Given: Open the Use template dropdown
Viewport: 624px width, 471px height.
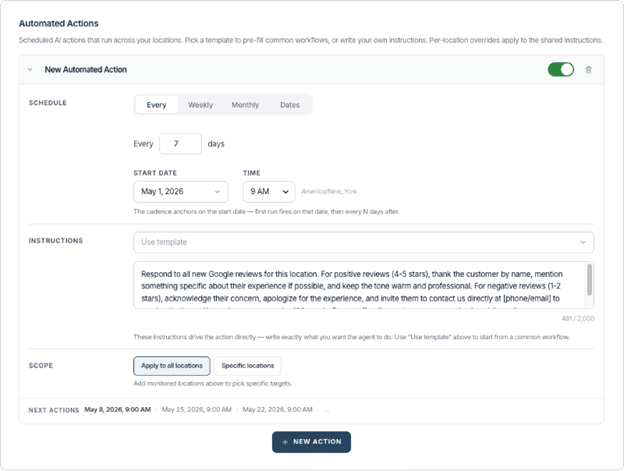Looking at the screenshot, I should click(x=363, y=242).
